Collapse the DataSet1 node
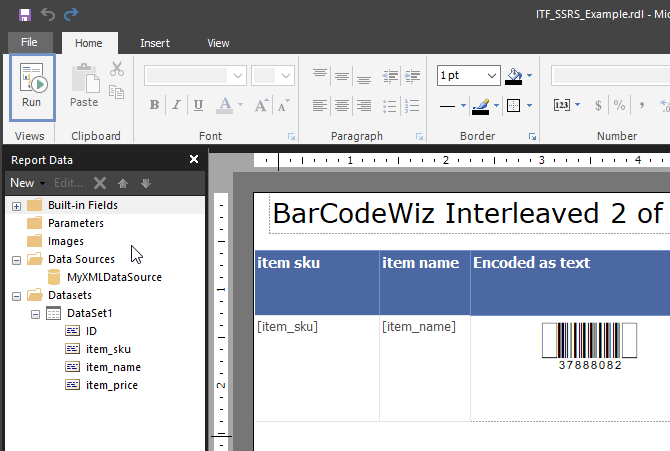 coord(35,315)
